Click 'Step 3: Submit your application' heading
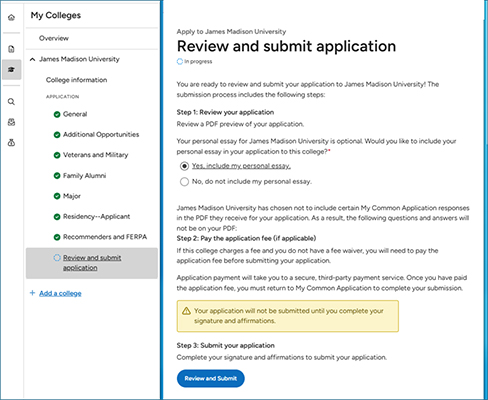This screenshot has height=400, width=488. pos(226,346)
